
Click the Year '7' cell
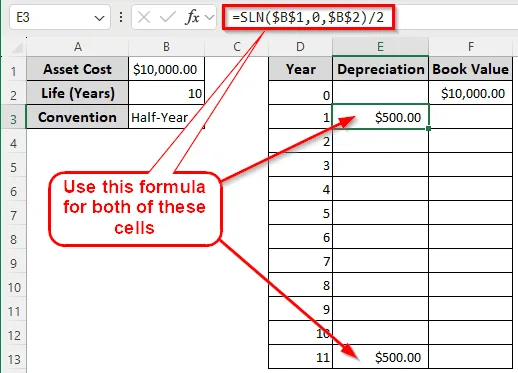tap(300, 261)
